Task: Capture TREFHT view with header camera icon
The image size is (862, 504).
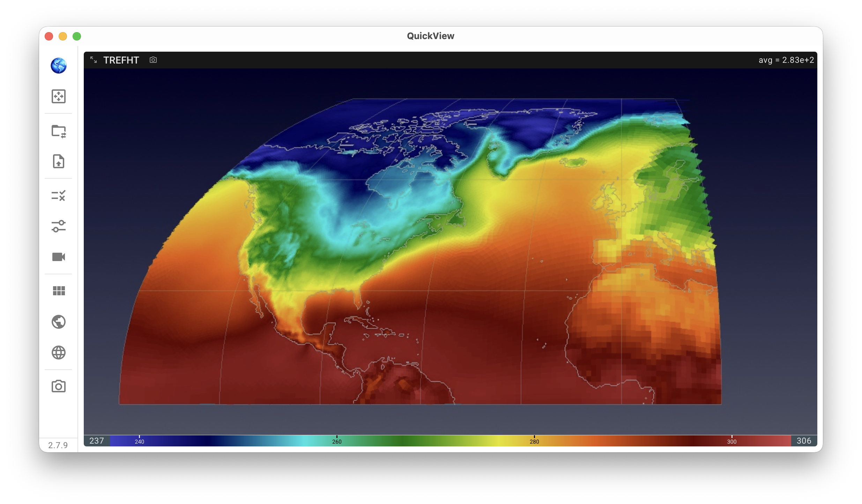Action: pyautogui.click(x=153, y=60)
